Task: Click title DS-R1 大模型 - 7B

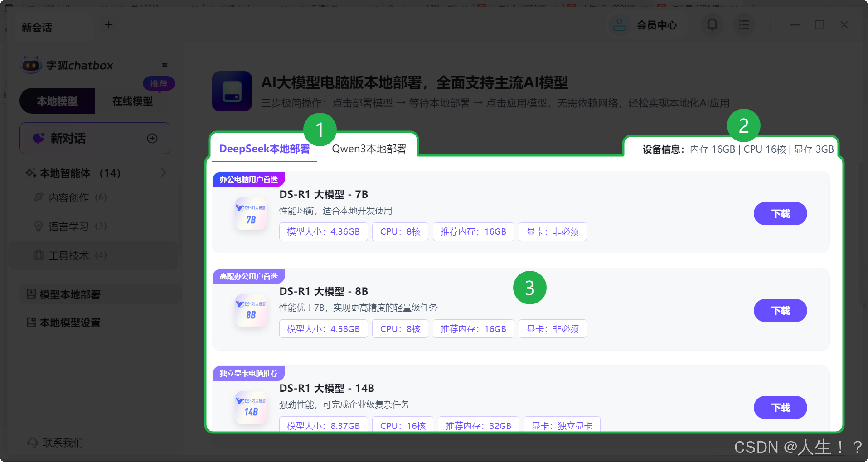Action: pos(324,194)
